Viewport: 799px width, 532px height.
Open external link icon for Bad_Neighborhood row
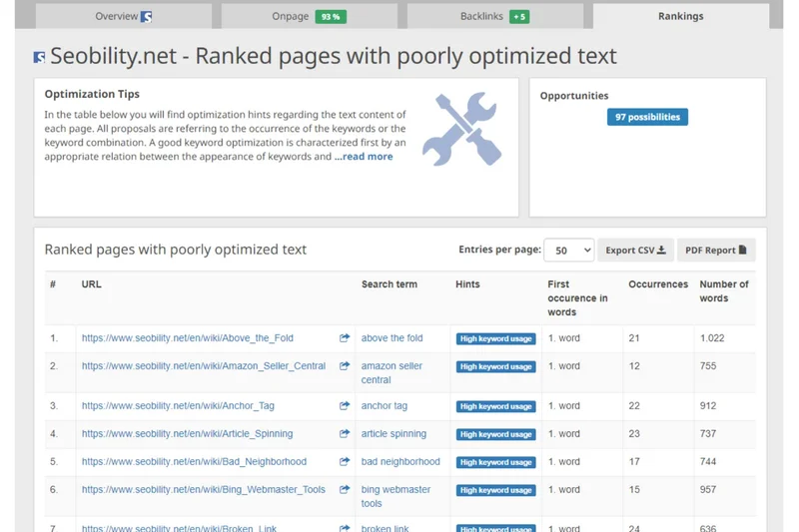(x=345, y=462)
